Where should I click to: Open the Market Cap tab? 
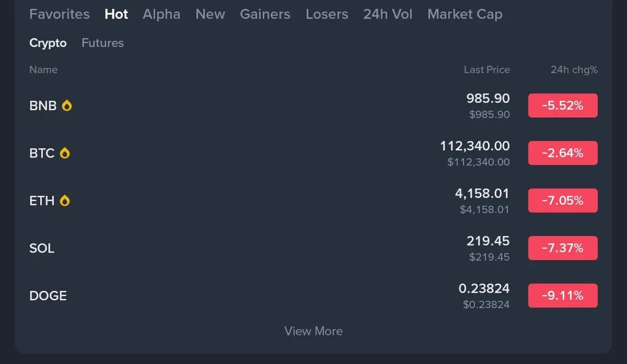[465, 14]
